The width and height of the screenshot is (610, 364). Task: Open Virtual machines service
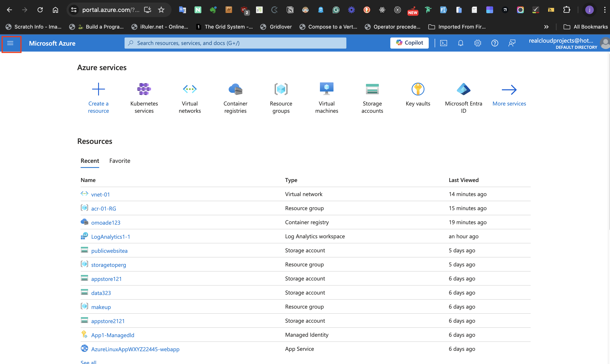click(327, 89)
